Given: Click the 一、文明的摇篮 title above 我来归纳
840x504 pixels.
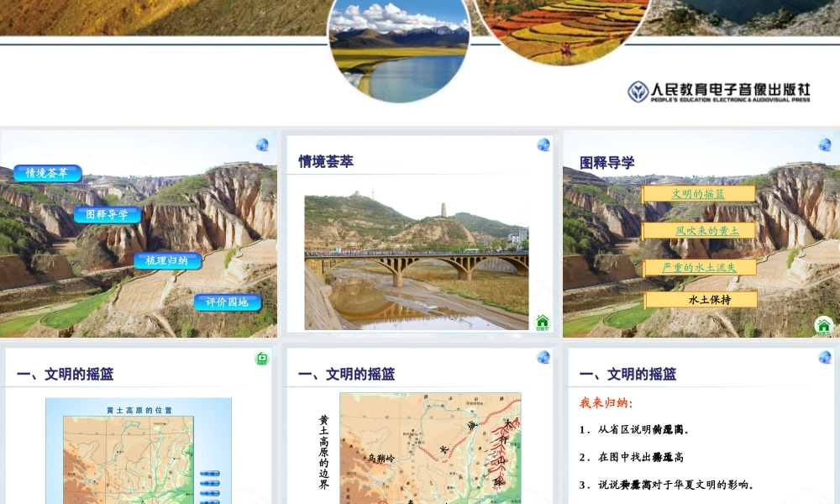Looking at the screenshot, I should [x=627, y=374].
